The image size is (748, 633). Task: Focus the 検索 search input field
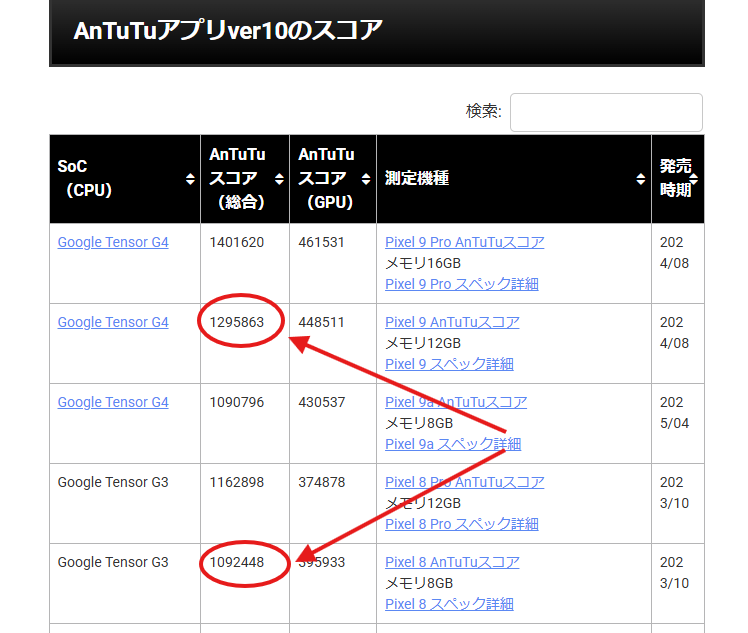[x=606, y=112]
